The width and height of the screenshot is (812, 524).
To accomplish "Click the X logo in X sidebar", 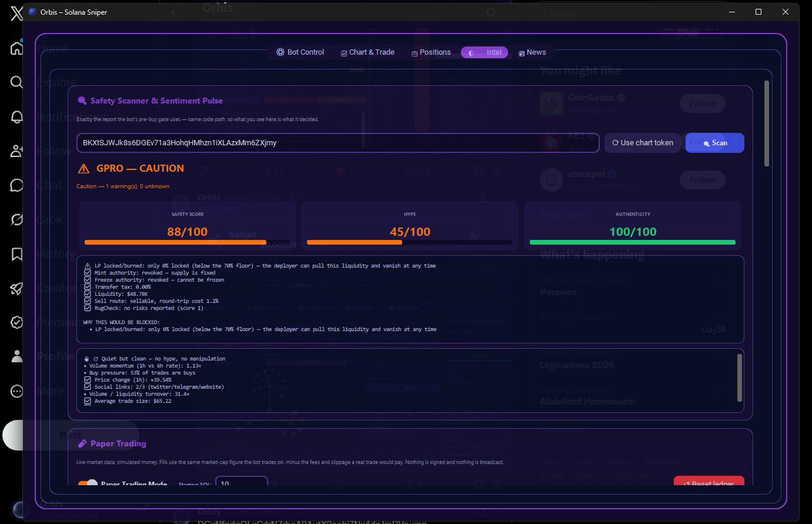I will [x=17, y=14].
